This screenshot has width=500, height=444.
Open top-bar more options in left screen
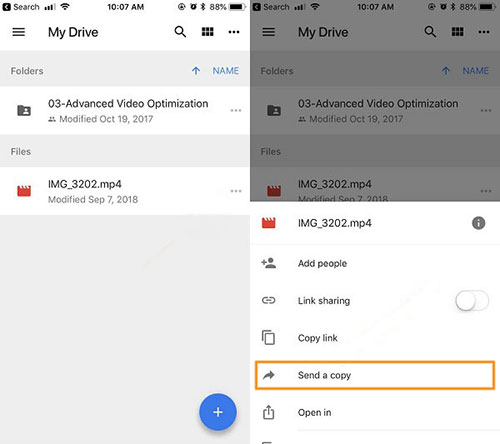click(234, 32)
